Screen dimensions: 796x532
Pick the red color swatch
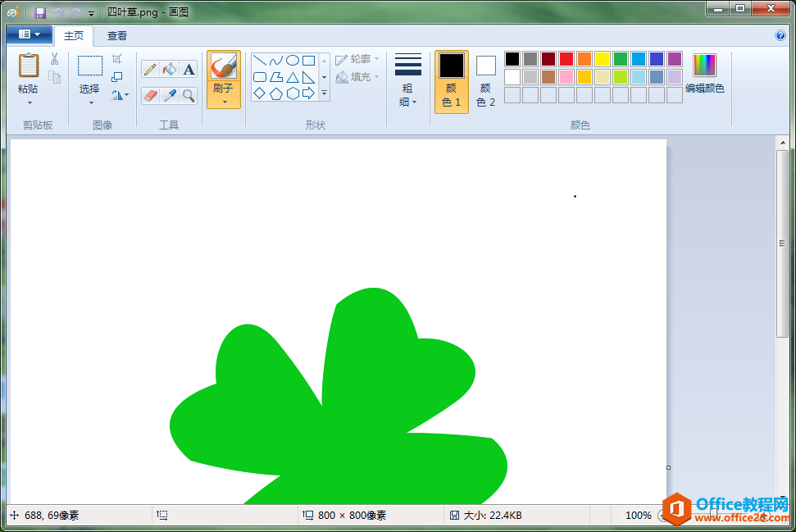click(566, 59)
